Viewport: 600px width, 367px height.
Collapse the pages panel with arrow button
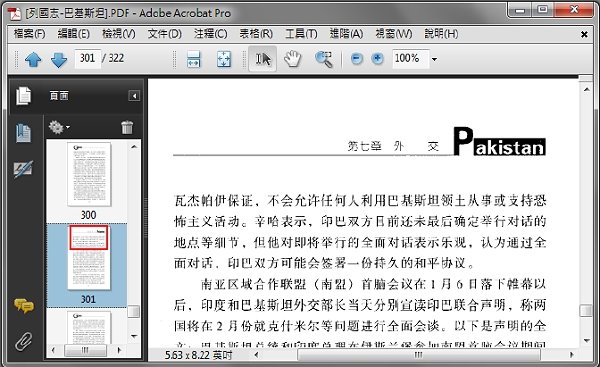pyautogui.click(x=134, y=96)
